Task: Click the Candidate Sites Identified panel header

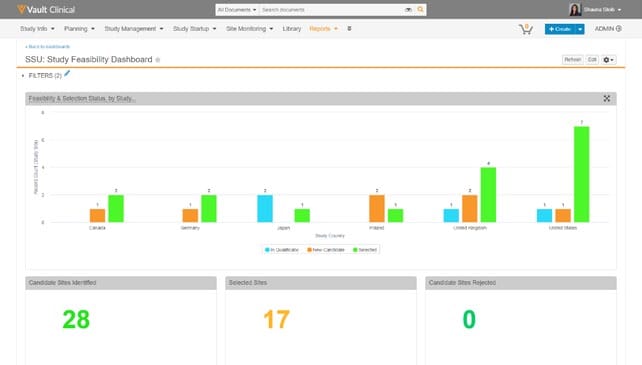Action: point(121,283)
